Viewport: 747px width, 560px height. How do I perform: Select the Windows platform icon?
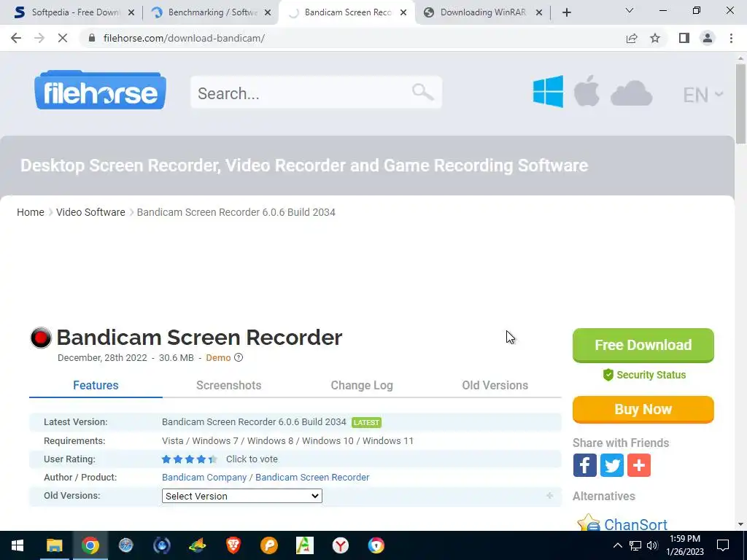(548, 91)
